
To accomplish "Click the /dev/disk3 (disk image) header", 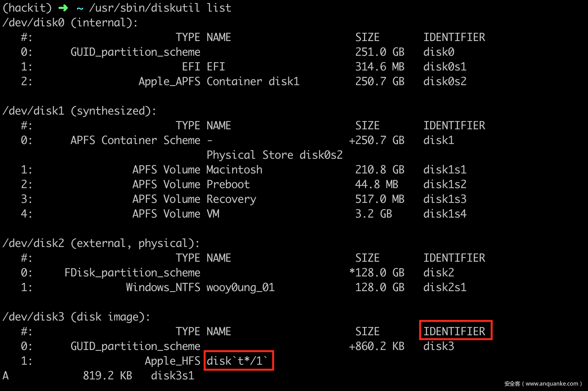I will pyautogui.click(x=76, y=317).
